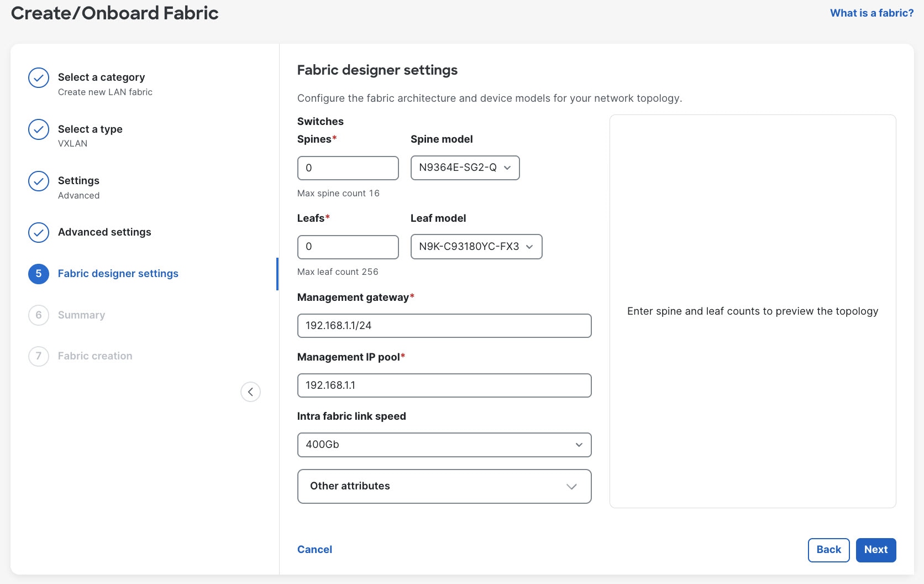
Task: Open the Spine model dropdown
Action: [465, 168]
